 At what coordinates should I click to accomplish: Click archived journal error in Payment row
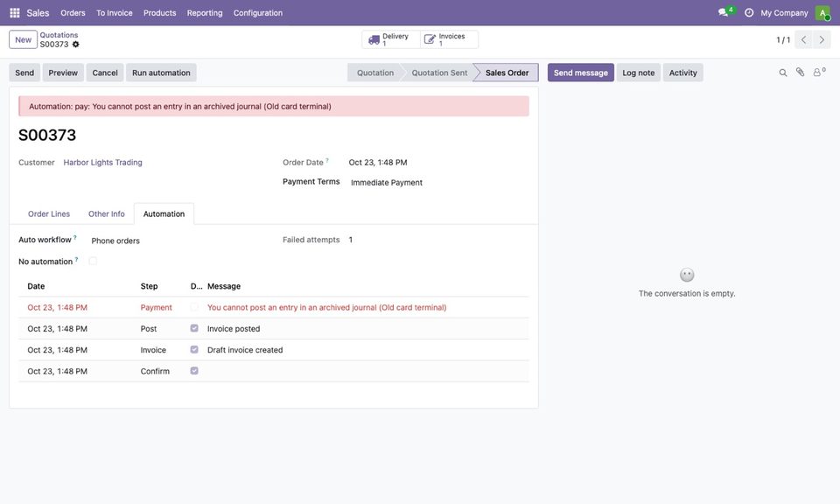tap(326, 307)
